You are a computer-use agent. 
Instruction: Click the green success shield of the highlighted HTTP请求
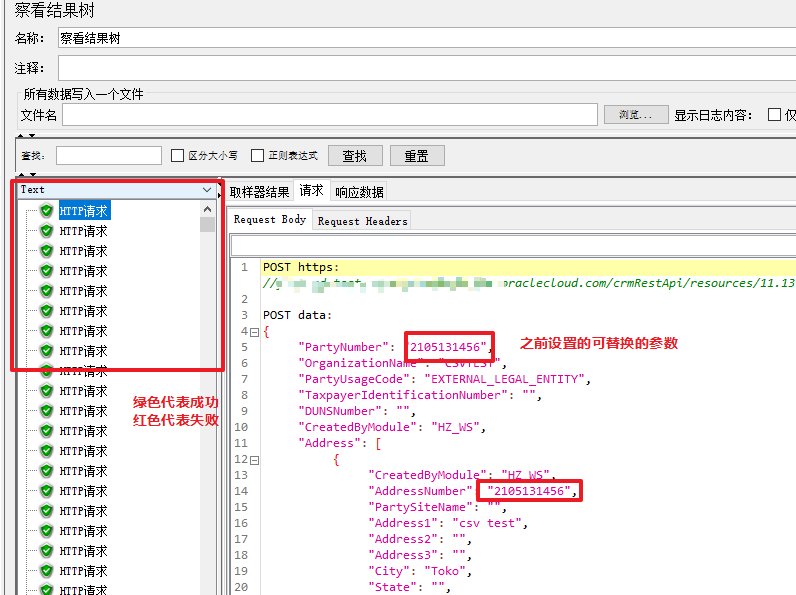pyautogui.click(x=47, y=211)
